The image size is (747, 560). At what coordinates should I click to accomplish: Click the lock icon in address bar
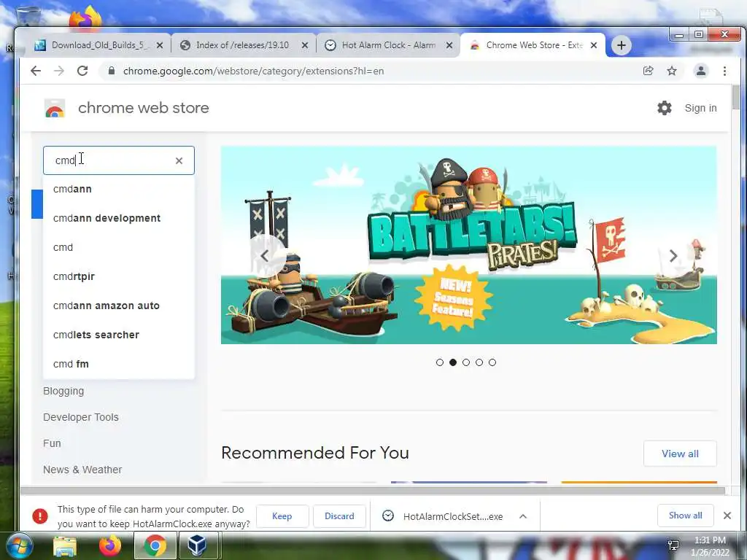(x=112, y=71)
